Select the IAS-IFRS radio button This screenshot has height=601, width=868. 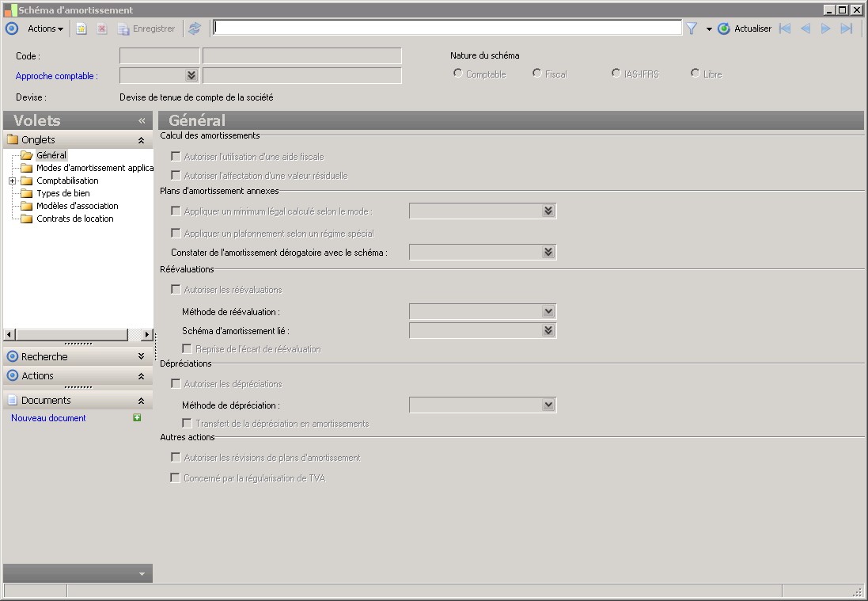[616, 73]
